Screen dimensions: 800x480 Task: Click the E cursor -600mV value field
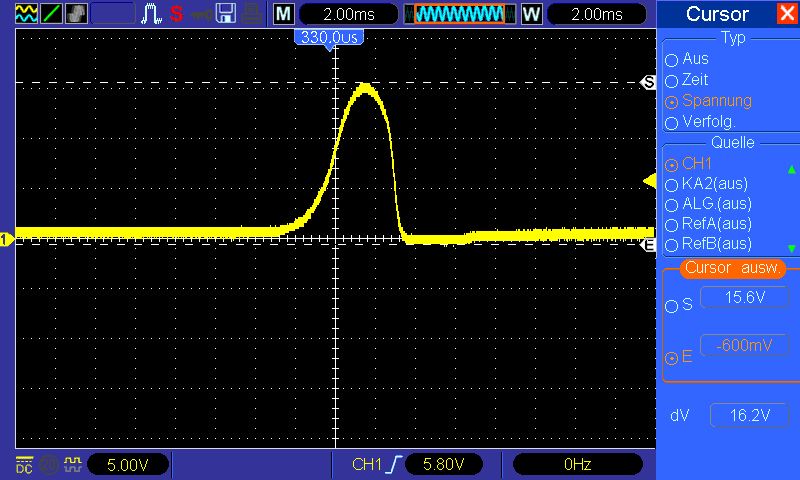coord(745,345)
